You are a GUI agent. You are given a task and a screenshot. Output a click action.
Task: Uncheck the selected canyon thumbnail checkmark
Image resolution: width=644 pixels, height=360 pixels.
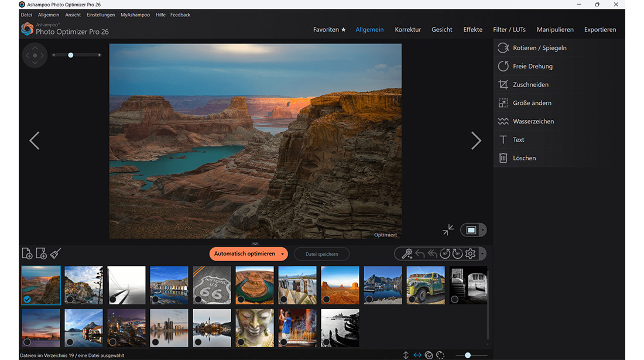coord(27,300)
